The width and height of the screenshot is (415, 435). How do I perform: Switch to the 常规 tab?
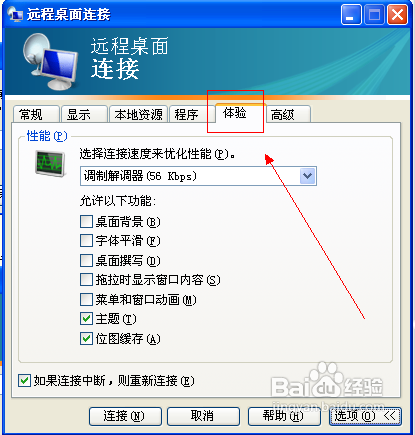pyautogui.click(x=36, y=114)
